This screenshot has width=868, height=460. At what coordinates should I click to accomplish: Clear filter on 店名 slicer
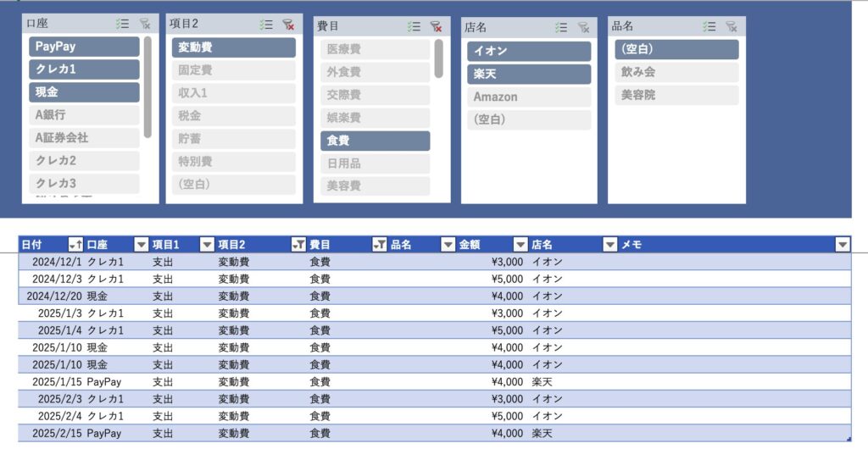coord(583,27)
